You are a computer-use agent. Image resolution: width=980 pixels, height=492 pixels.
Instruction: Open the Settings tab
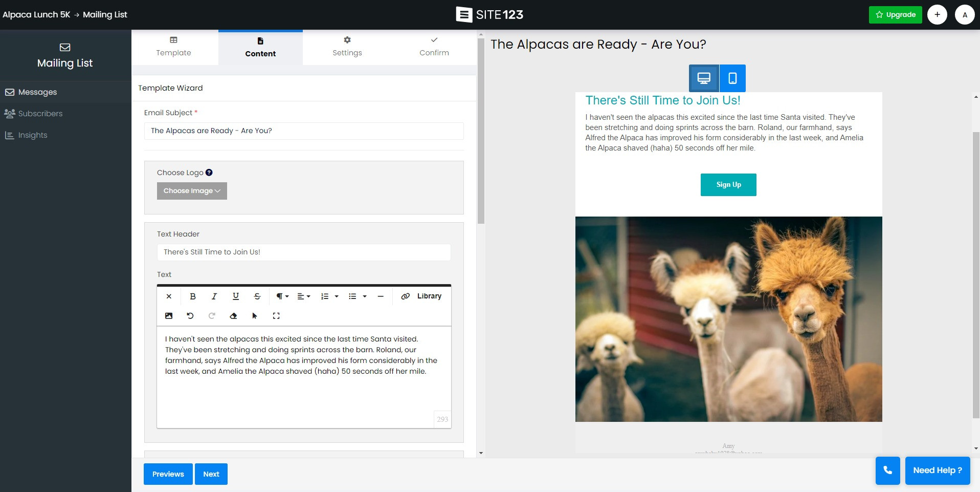point(347,47)
